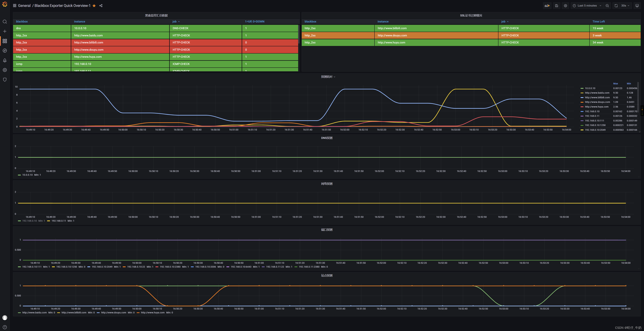Toggle http://www.huya.com series in 站点探测 legend
Screen dimensions: 644x331
[x=153, y=313]
